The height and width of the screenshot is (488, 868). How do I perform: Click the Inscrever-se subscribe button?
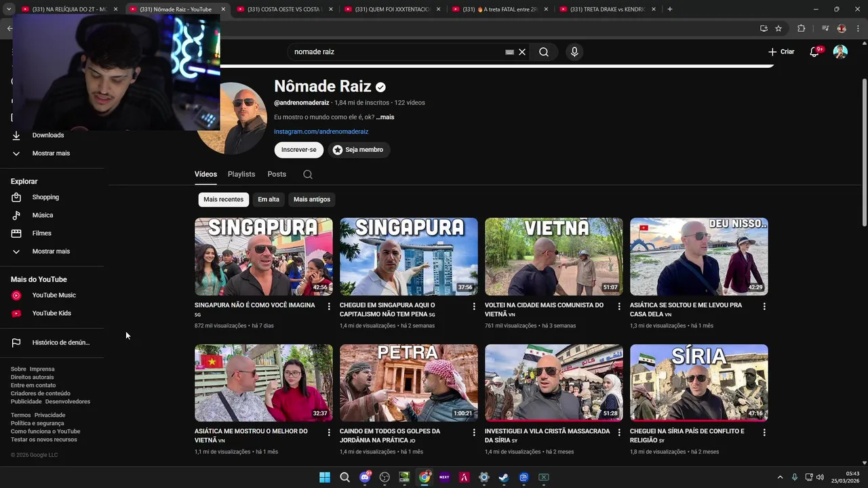(298, 150)
